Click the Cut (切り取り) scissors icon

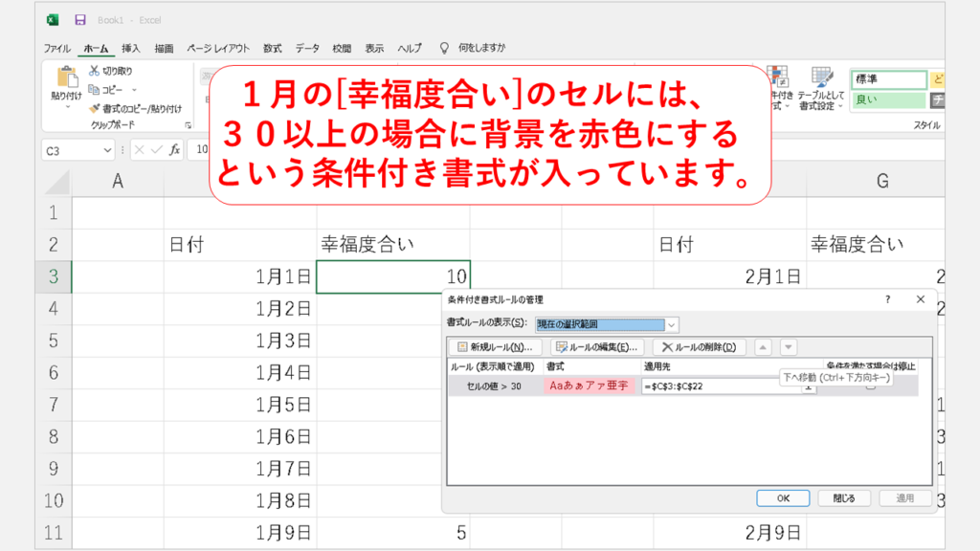point(95,71)
